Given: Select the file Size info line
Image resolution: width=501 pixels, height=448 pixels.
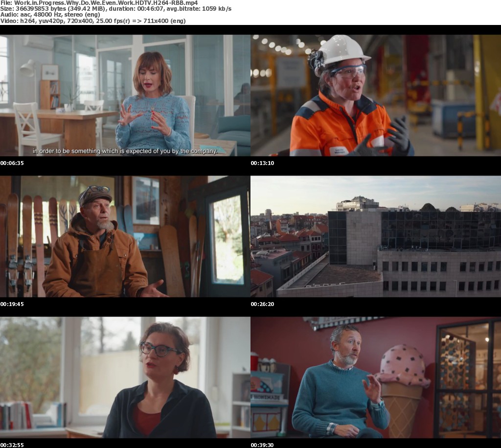Looking at the screenshot, I should (x=116, y=9).
